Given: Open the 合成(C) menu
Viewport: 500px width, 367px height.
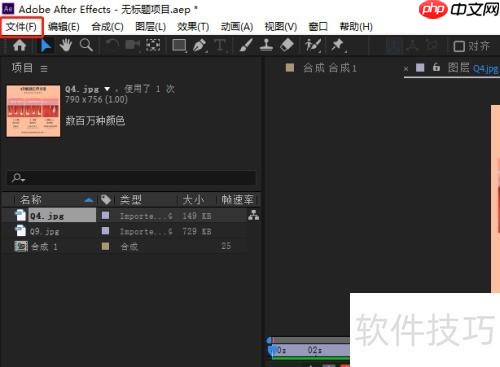Looking at the screenshot, I should [107, 27].
